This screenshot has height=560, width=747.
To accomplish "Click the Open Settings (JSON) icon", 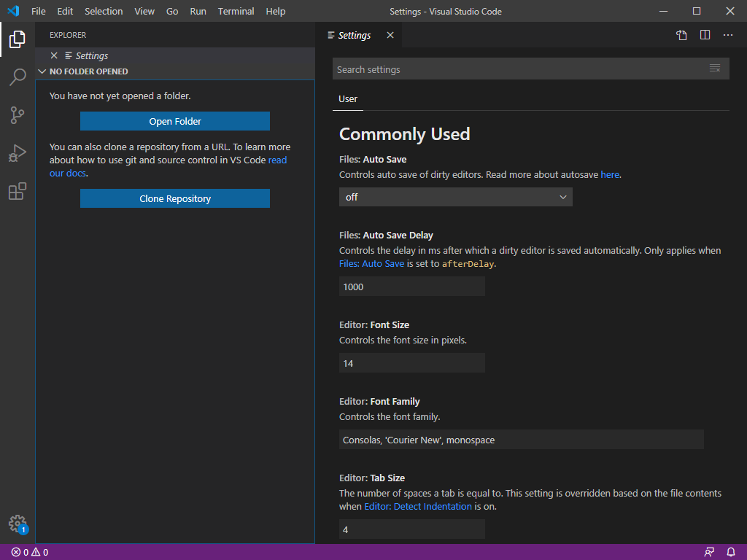I will pyautogui.click(x=682, y=35).
